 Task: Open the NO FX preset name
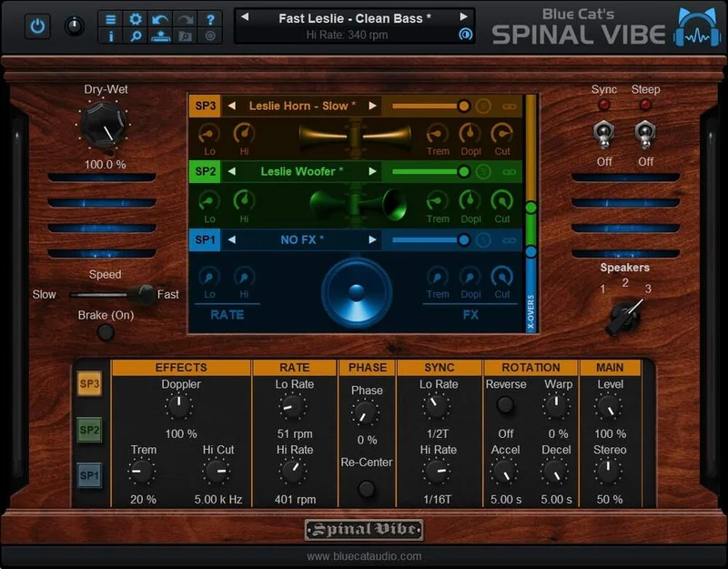coord(302,240)
